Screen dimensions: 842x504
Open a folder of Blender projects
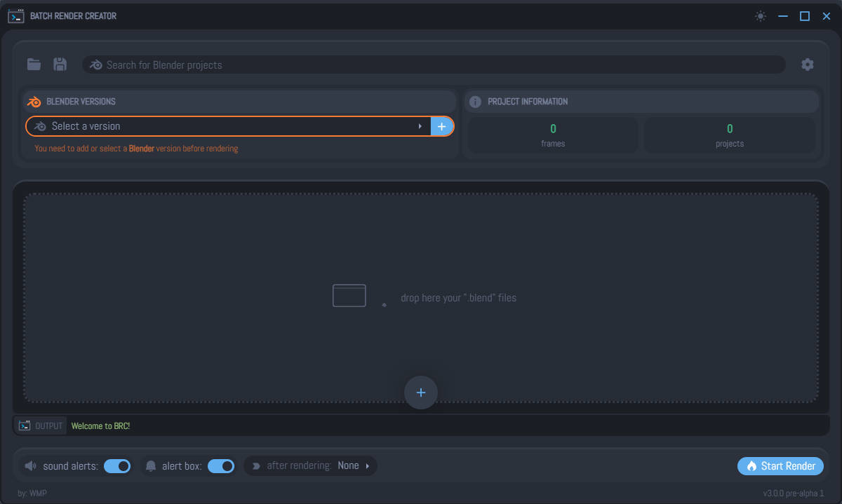(x=34, y=64)
